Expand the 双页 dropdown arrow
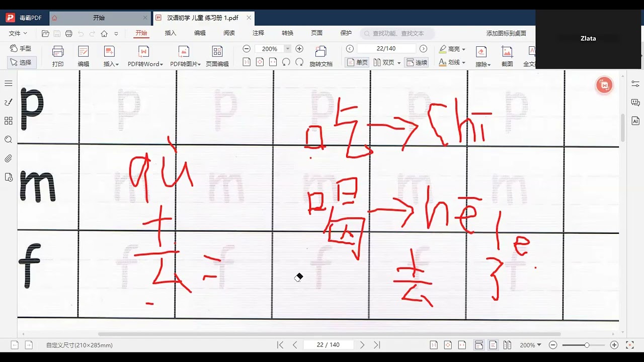 pos(399,63)
